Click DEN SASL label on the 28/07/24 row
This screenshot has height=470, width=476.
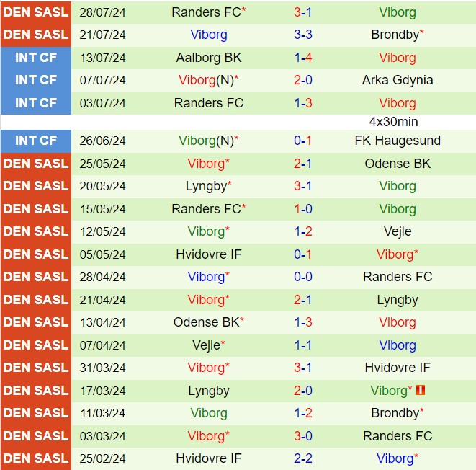(36, 12)
